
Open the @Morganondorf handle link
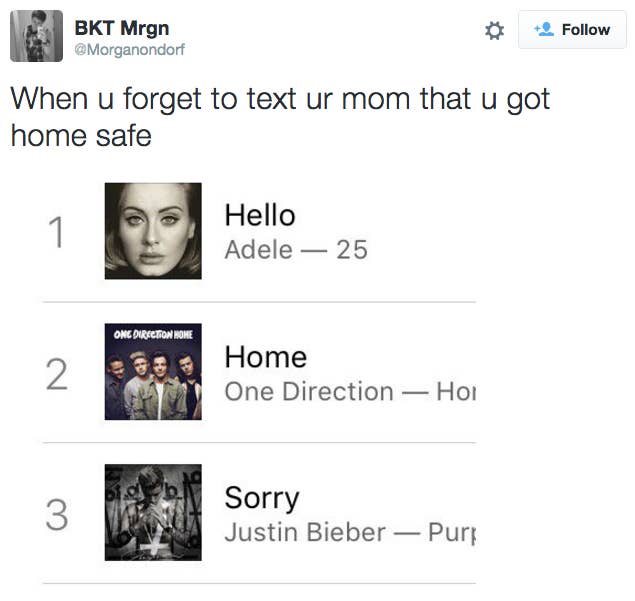point(130,49)
